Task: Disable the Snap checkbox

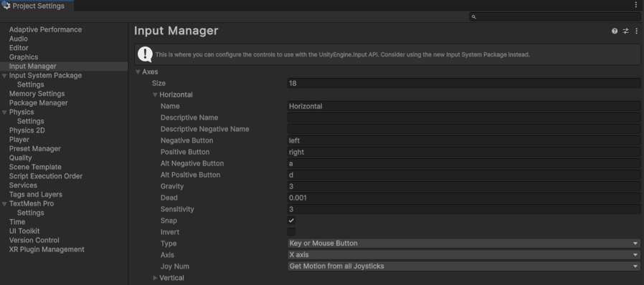Action: [x=291, y=221]
